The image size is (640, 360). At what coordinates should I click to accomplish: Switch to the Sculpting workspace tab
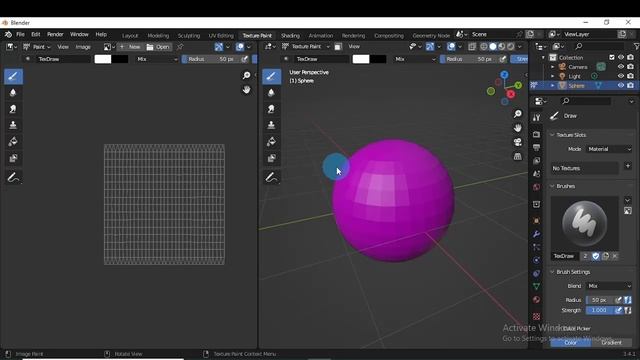click(189, 36)
